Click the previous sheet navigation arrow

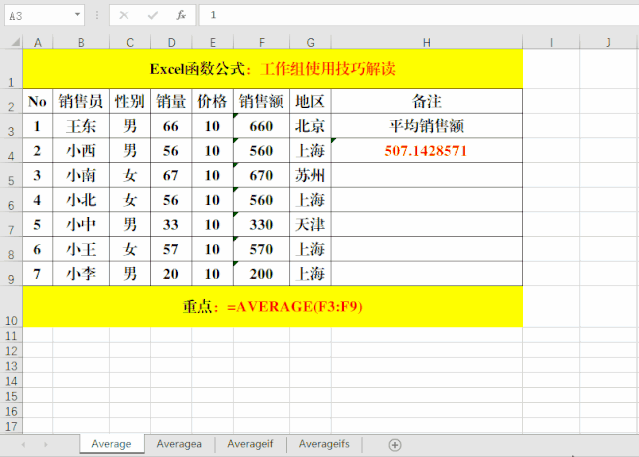tap(21, 444)
